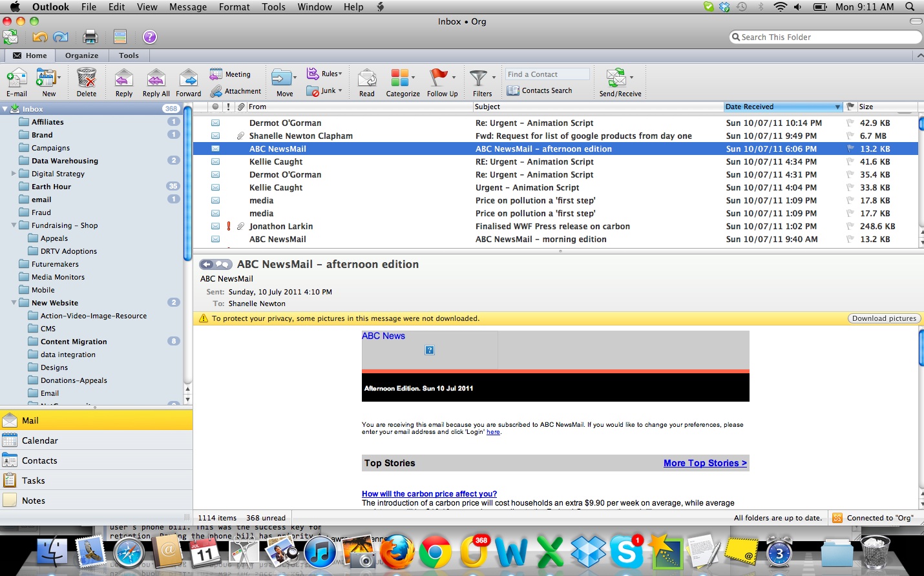
Task: Create a new Meeting
Action: pyautogui.click(x=230, y=74)
